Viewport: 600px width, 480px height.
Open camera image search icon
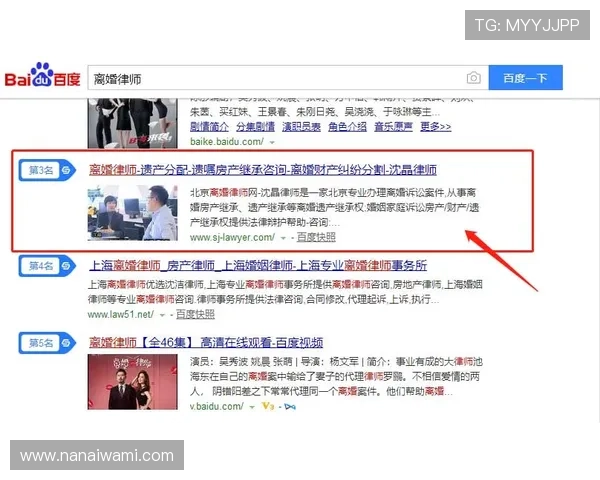point(474,78)
